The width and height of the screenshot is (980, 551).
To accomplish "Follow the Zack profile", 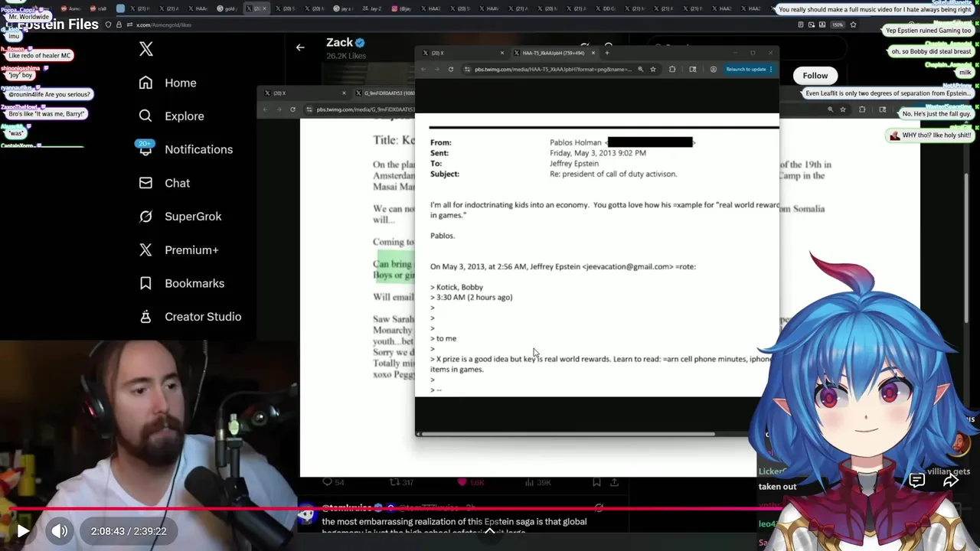I will point(815,75).
